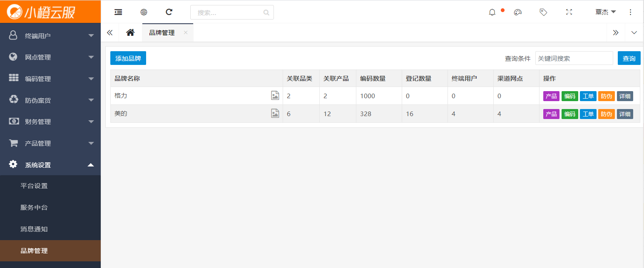The image size is (644, 268).
Task: Click the 16 登记数量 value
Action: 410,114
